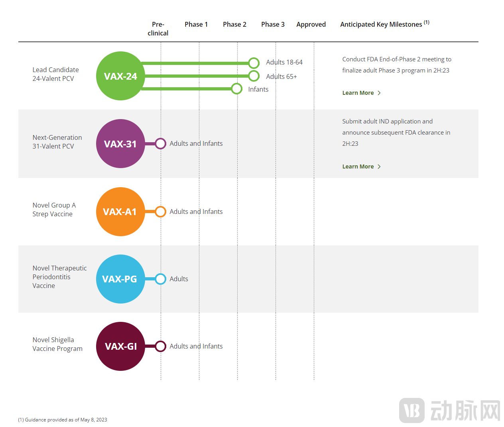
Task: Click the Adults 18-64 progress marker
Action: click(x=254, y=63)
